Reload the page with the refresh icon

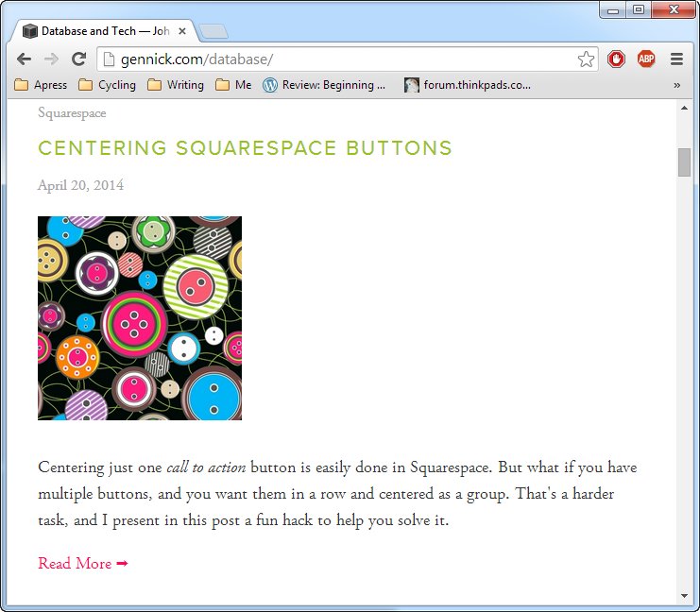pyautogui.click(x=79, y=59)
